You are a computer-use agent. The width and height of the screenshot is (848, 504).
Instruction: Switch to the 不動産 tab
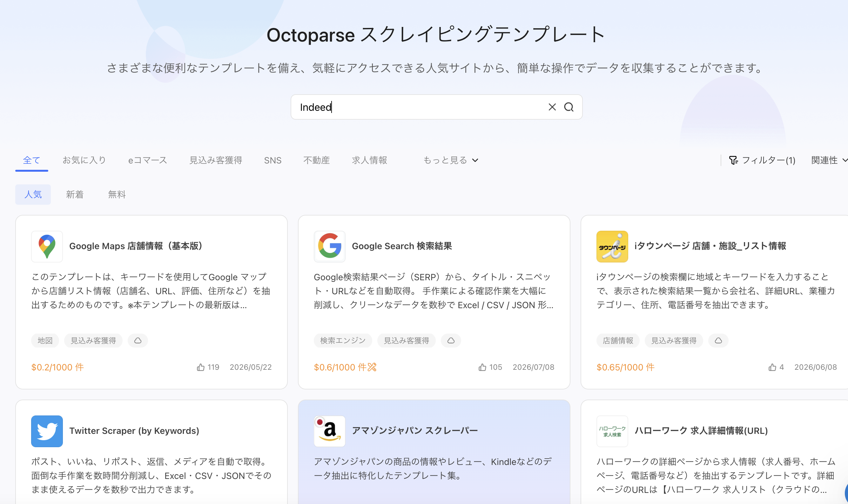tap(316, 160)
